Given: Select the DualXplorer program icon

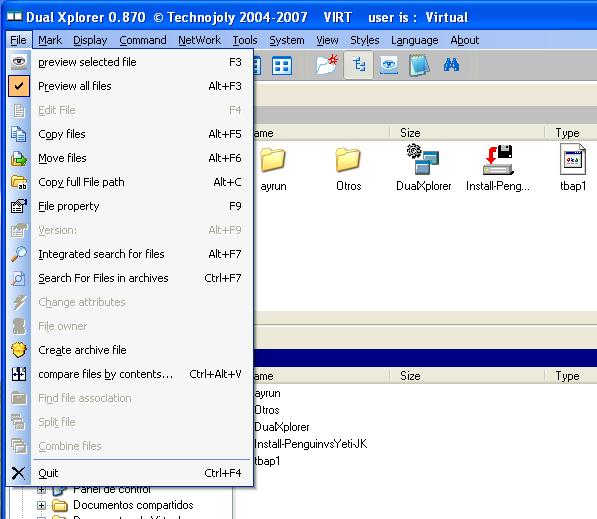Looking at the screenshot, I should coord(423,159).
